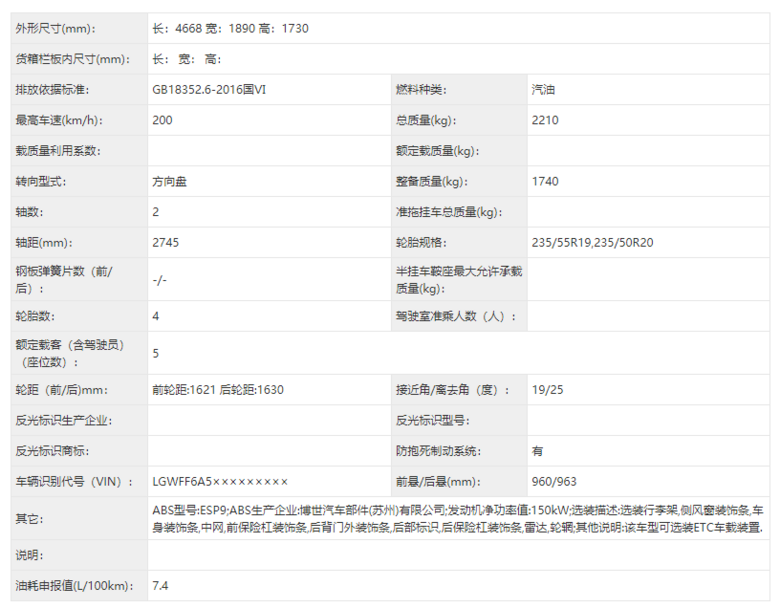Click the 轮胎数 label
780x608 pixels.
click(35, 316)
